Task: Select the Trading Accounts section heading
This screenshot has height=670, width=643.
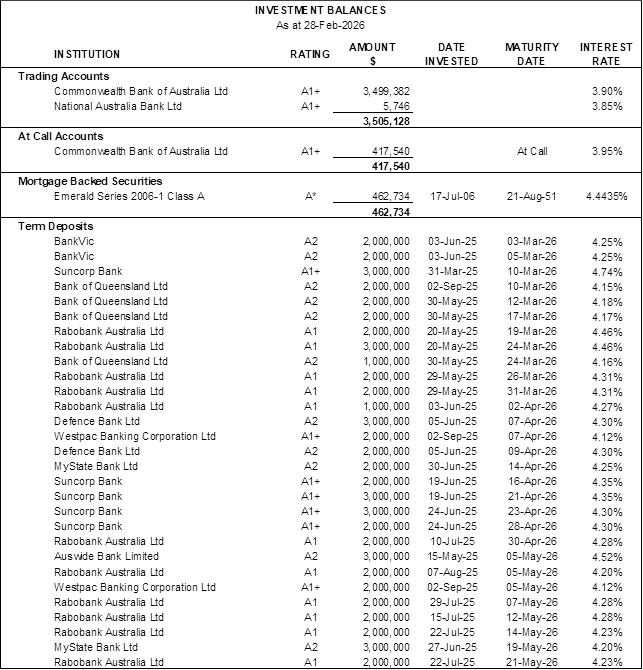Action: coord(64,77)
